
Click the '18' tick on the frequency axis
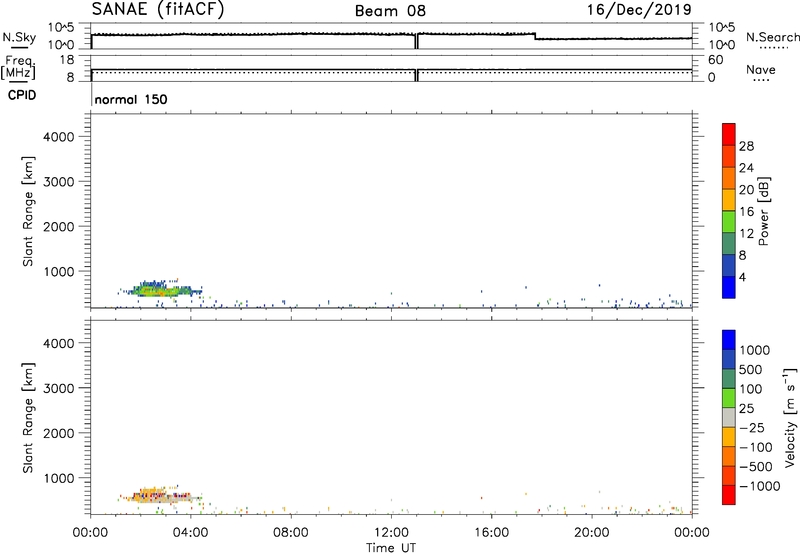click(67, 60)
